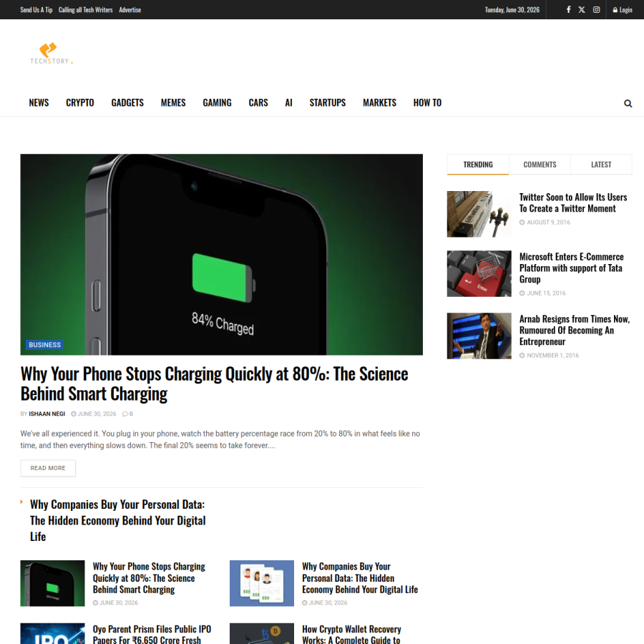This screenshot has width=644, height=644.
Task: Open author Ishaan Negi's profile
Action: click(47, 414)
